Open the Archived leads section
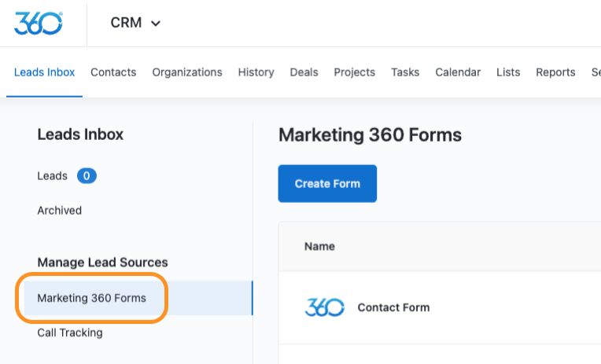 pyautogui.click(x=59, y=211)
